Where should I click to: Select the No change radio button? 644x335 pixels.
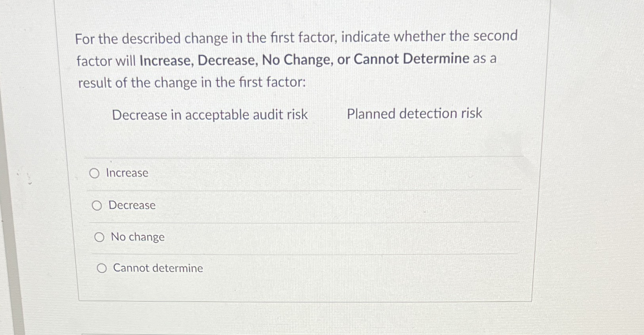pos(100,237)
